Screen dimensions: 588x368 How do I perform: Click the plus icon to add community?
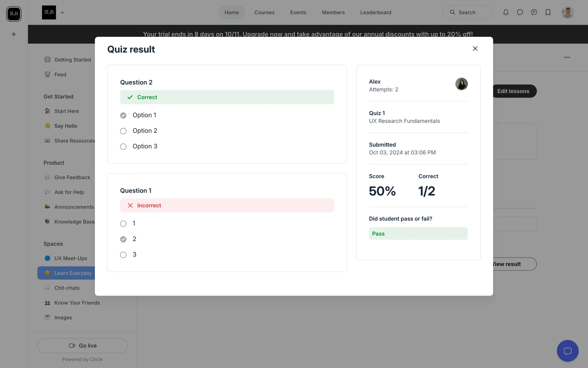[x=14, y=34]
